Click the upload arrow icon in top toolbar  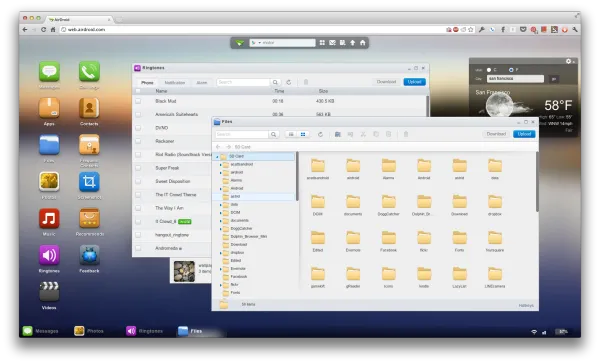coord(352,43)
